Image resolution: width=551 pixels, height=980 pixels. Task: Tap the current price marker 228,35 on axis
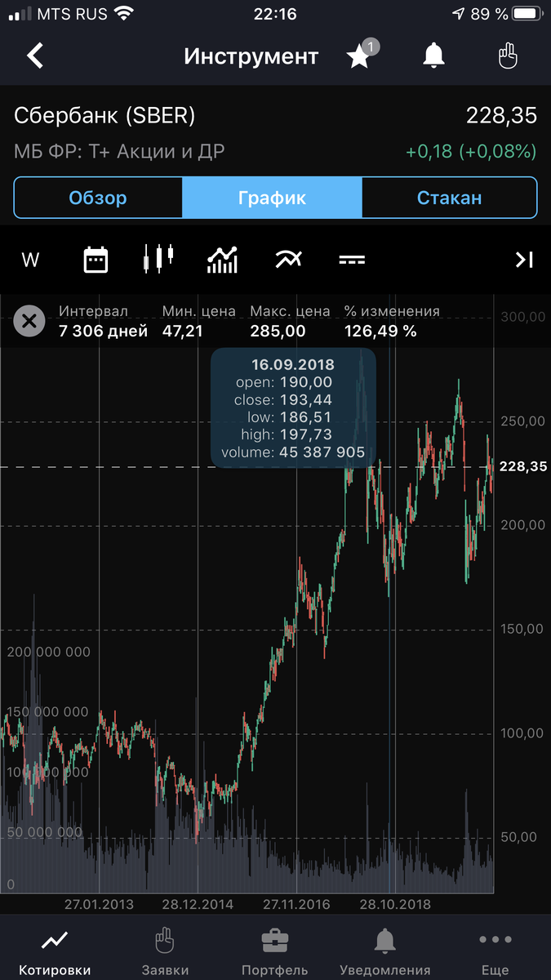[522, 466]
